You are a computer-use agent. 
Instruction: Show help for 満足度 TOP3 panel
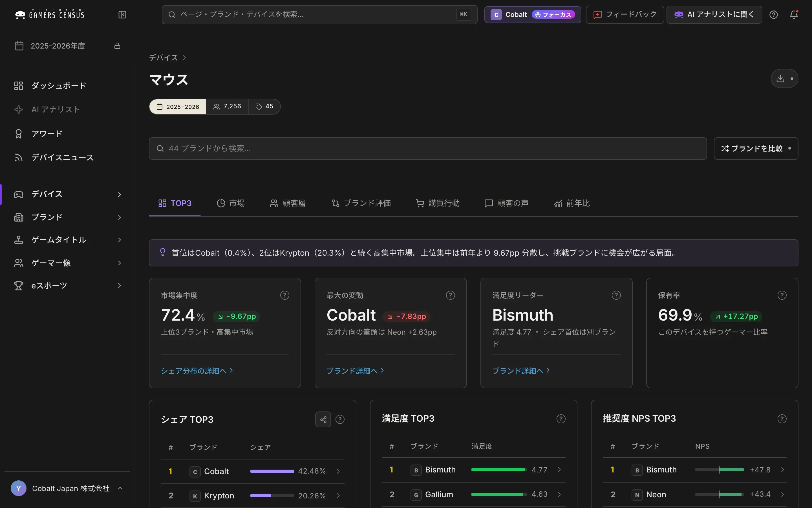561,419
